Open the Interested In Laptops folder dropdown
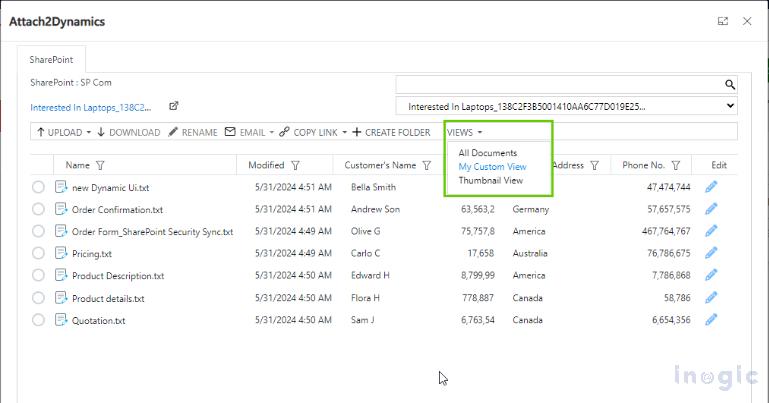Image resolution: width=769 pixels, height=403 pixels. click(729, 106)
